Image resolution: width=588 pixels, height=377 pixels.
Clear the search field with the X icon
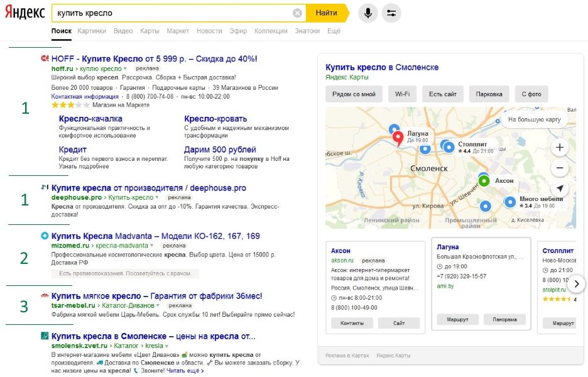pyautogui.click(x=297, y=13)
